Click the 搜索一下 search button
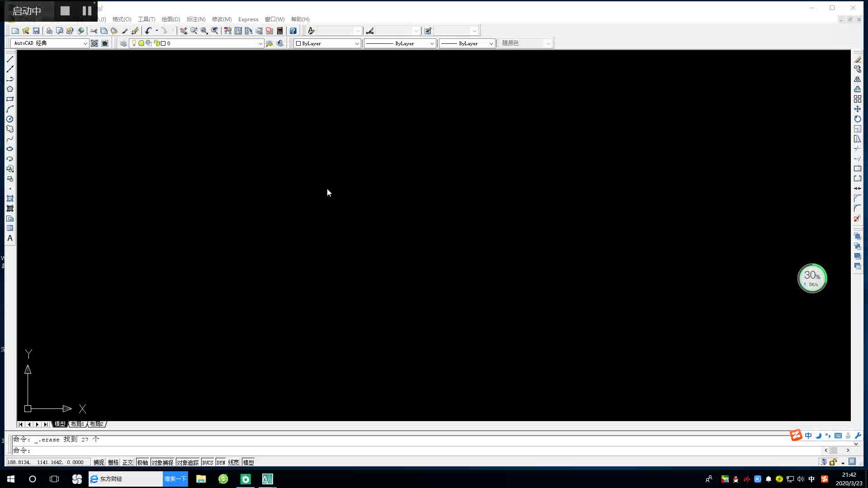Viewport: 868px width, 488px height. [175, 479]
